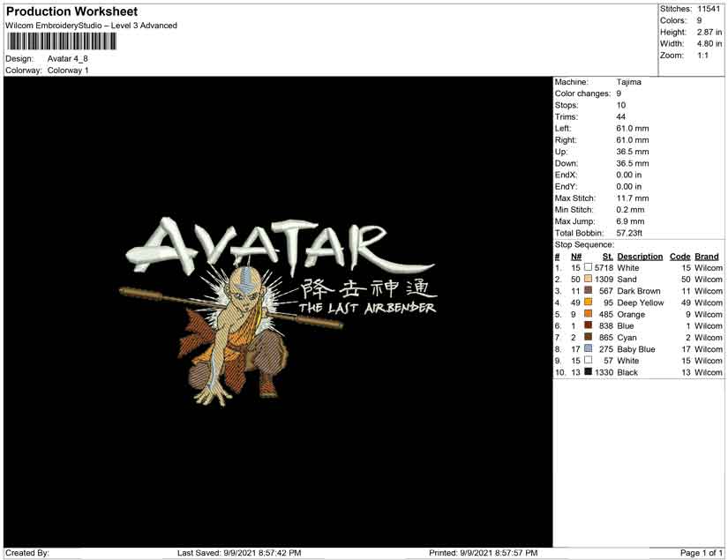The height and width of the screenshot is (560, 728).
Task: Click the swatch in the Blue row
Action: 589,325
